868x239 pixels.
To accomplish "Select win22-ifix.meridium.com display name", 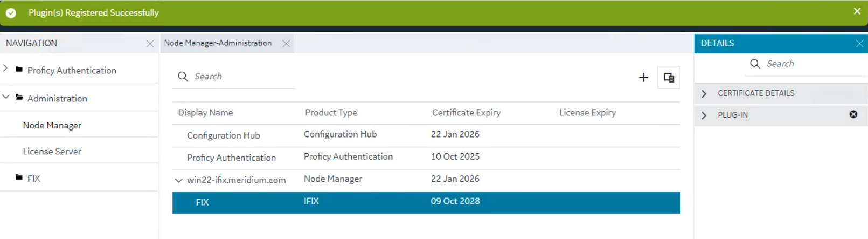I will 236,180.
